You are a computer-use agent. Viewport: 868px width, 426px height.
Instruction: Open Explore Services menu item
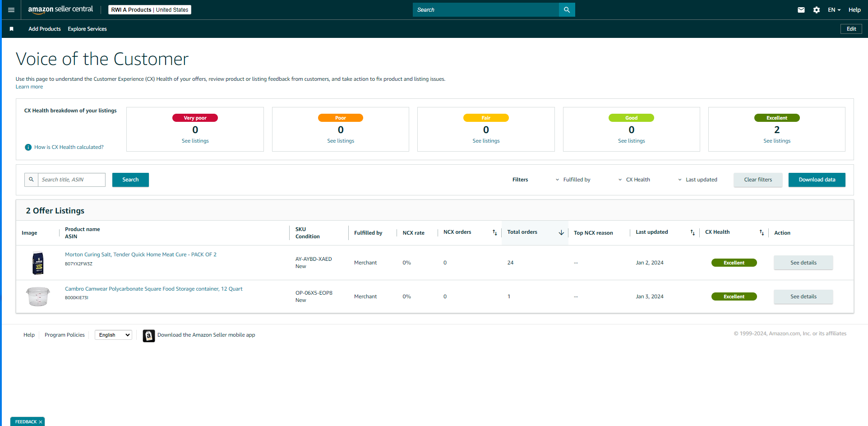[x=88, y=29]
